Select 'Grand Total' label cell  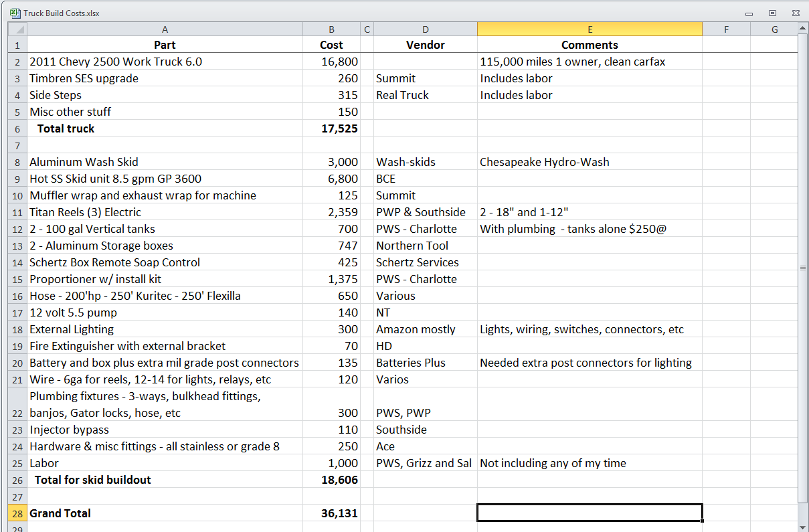click(x=165, y=513)
